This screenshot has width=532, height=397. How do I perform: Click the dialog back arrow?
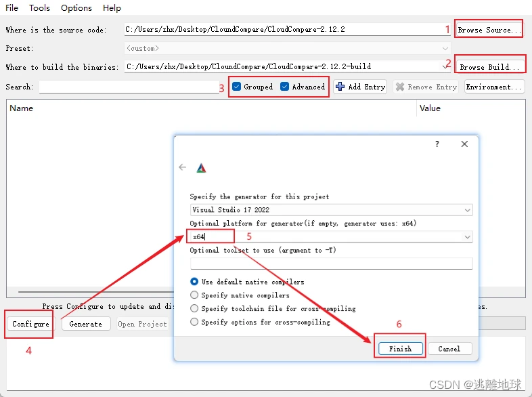coord(183,167)
